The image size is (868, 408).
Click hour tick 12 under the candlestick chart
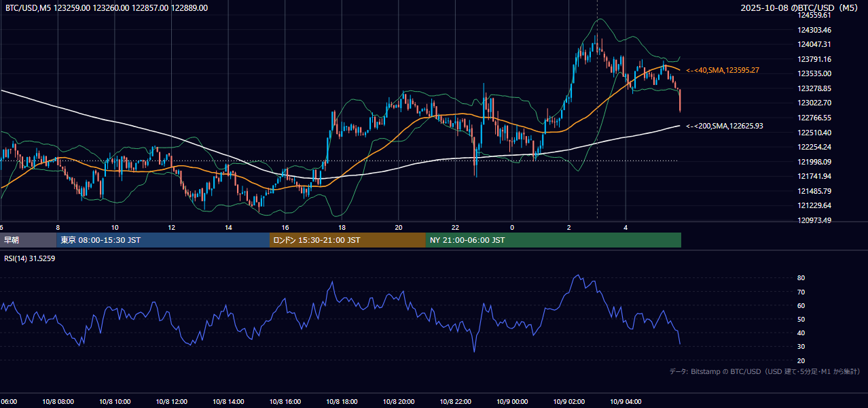(x=172, y=227)
